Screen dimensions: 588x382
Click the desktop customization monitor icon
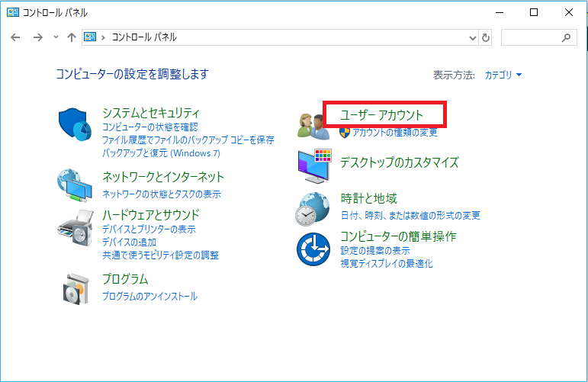(315, 165)
